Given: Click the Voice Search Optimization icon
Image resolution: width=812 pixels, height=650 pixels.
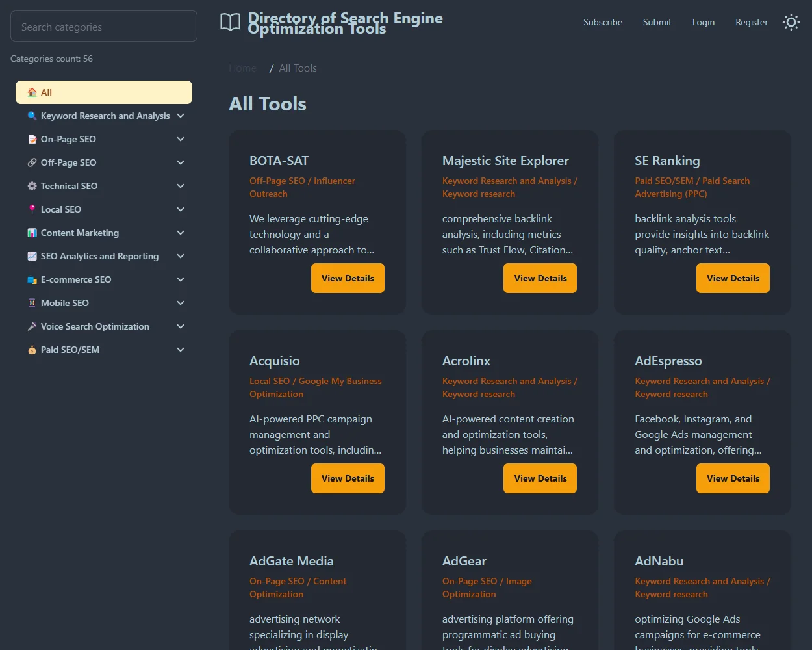Looking at the screenshot, I should [x=32, y=326].
